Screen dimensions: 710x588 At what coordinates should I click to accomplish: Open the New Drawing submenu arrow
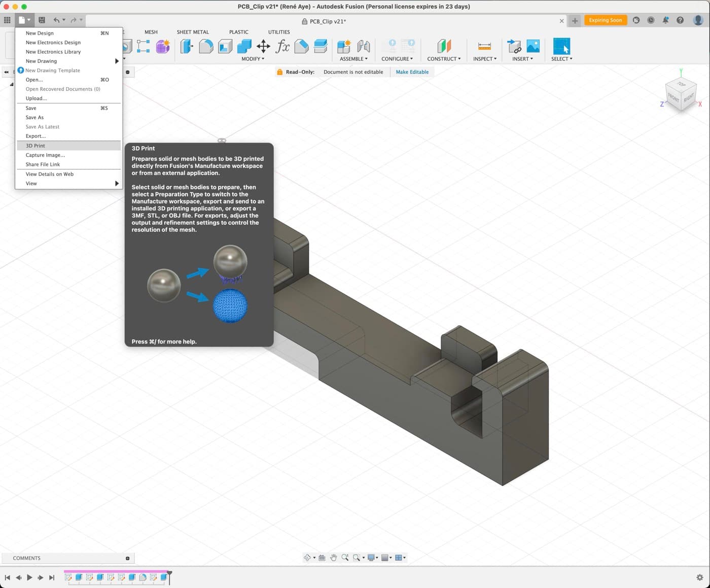click(x=117, y=61)
